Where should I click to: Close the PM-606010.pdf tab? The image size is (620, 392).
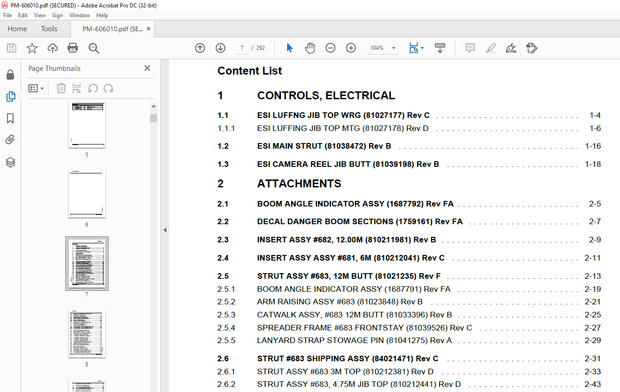tap(148, 28)
